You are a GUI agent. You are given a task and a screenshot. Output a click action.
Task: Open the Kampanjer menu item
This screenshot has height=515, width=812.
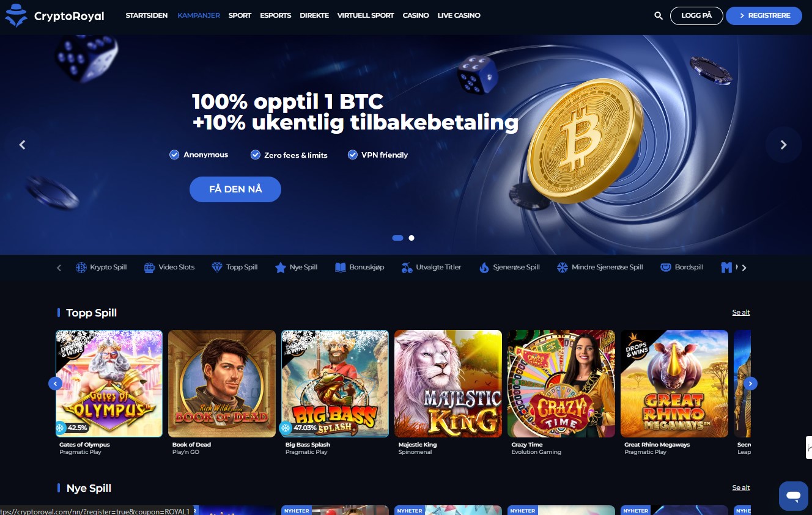(x=199, y=15)
